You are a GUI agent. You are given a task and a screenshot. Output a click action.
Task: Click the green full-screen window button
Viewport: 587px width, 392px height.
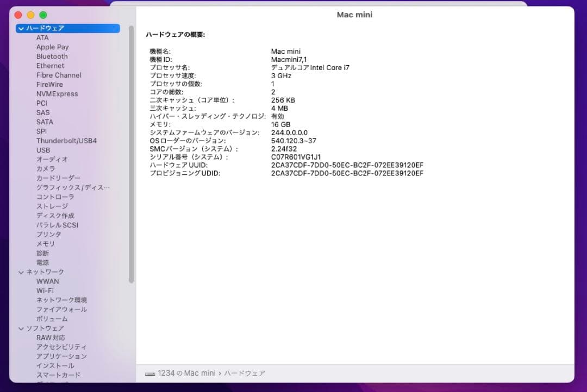[x=43, y=15]
